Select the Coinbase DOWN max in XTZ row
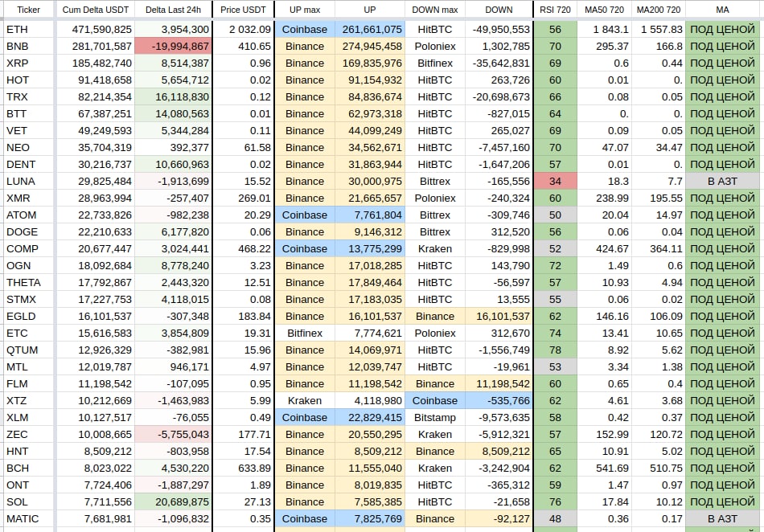 [x=434, y=400]
